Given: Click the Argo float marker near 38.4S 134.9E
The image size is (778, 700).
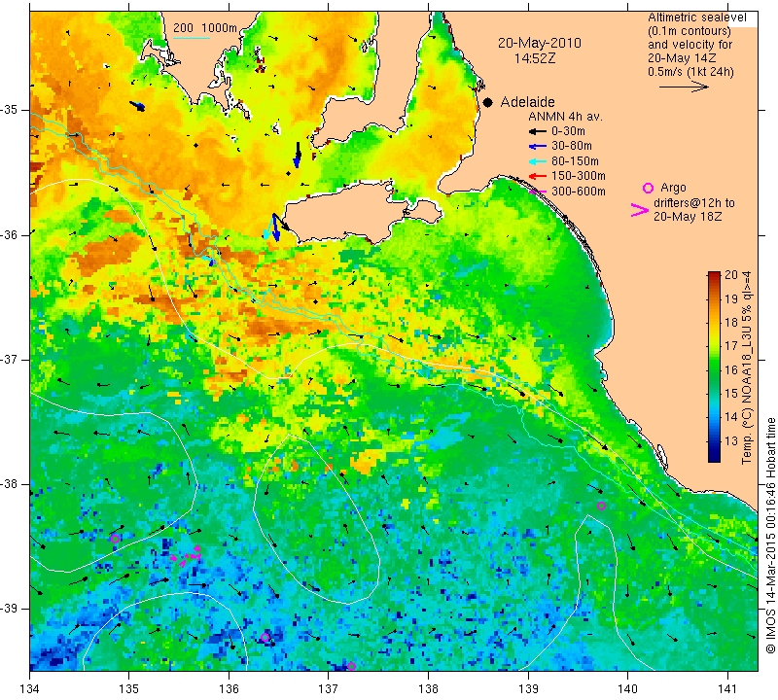Looking at the screenshot, I should pyautogui.click(x=115, y=539).
